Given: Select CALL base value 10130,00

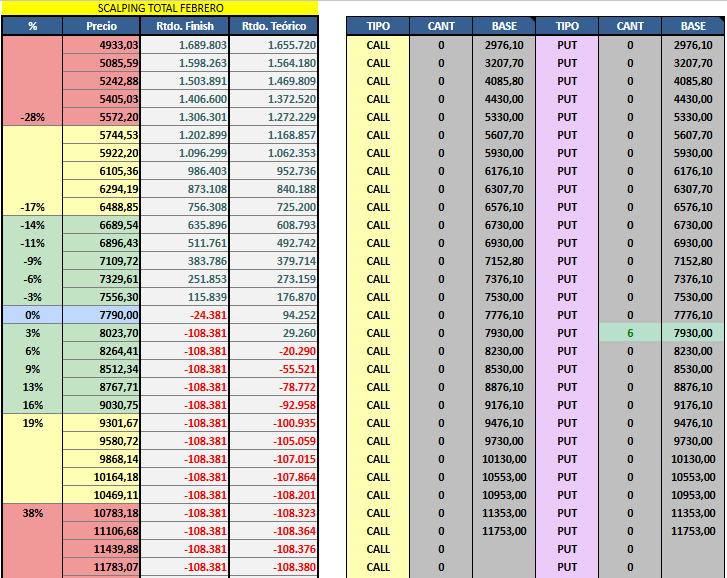Looking at the screenshot, I should tap(504, 459).
